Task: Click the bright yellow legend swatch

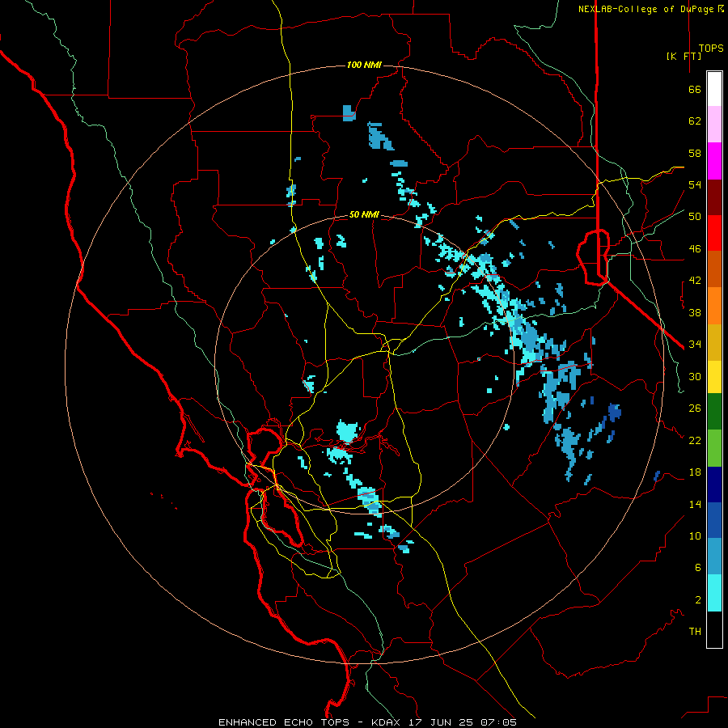Action: pos(714,377)
